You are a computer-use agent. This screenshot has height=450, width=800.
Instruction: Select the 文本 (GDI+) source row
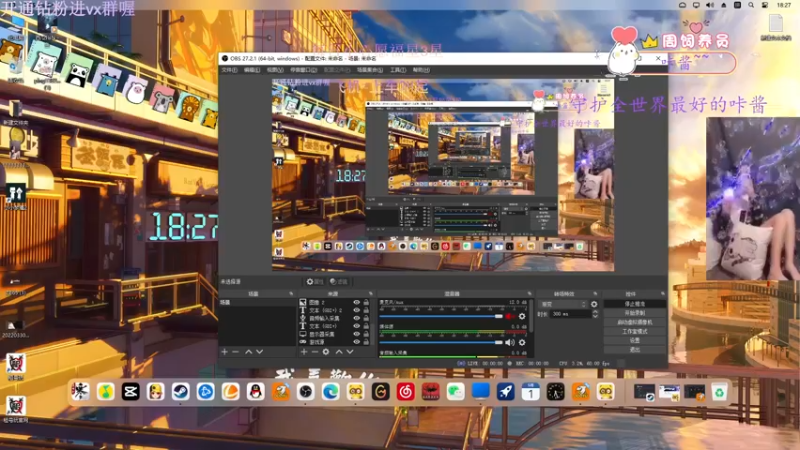[x=334, y=326]
